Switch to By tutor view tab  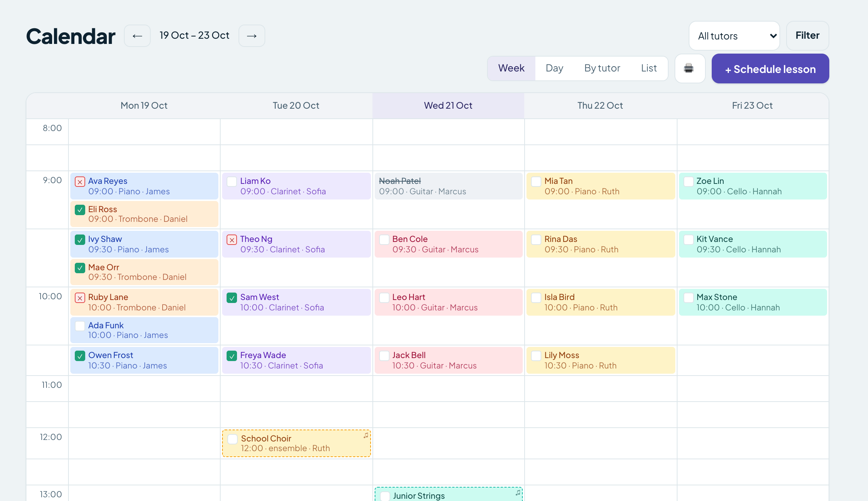click(x=602, y=68)
